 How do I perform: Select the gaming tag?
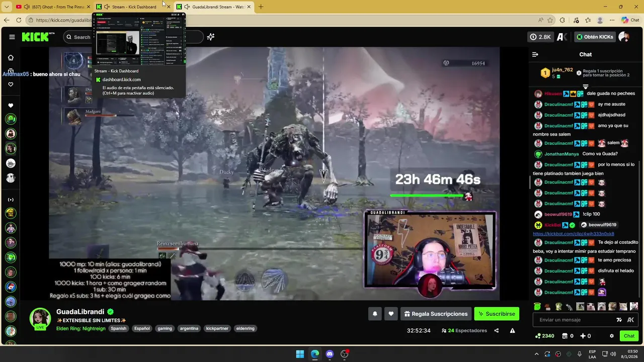[x=165, y=328]
